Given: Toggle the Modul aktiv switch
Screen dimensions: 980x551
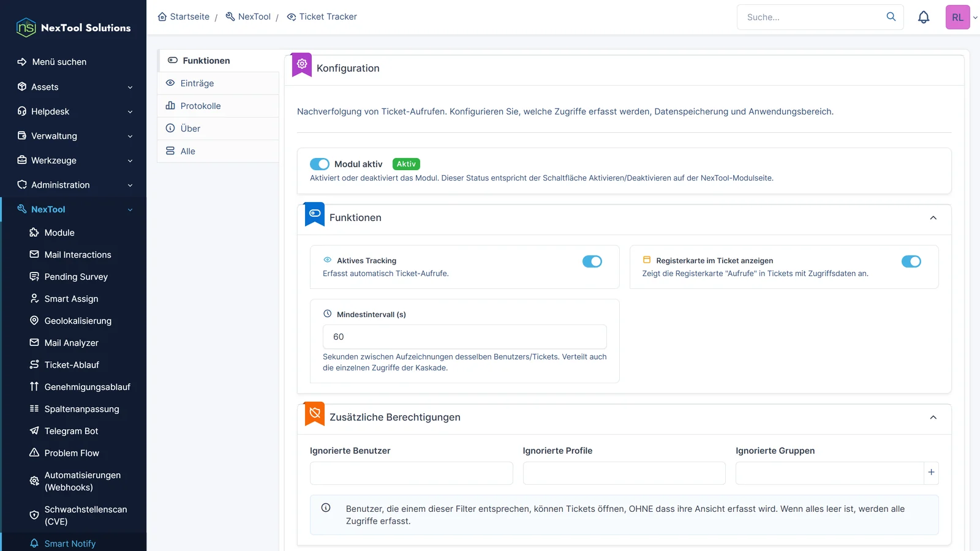Looking at the screenshot, I should pos(320,164).
